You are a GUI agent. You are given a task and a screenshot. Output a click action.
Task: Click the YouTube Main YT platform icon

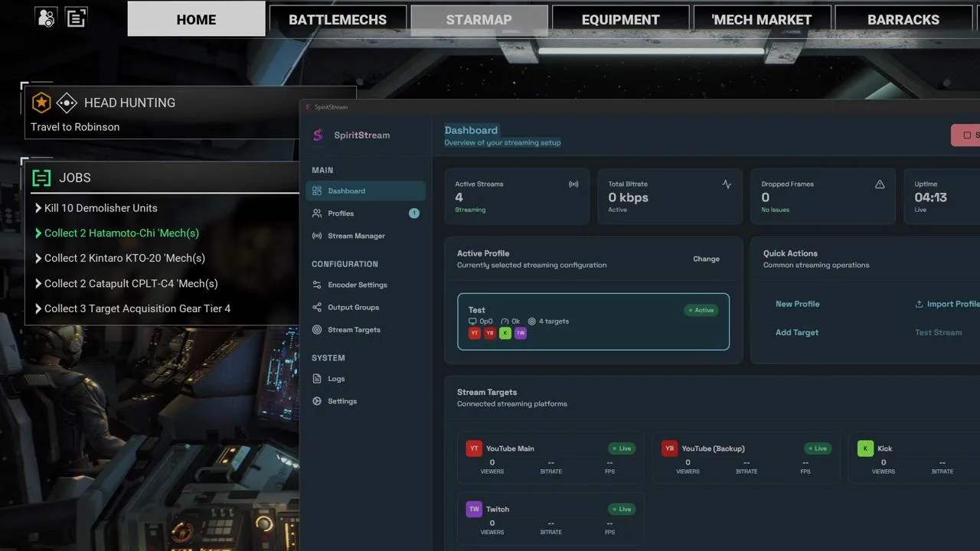[x=474, y=448]
